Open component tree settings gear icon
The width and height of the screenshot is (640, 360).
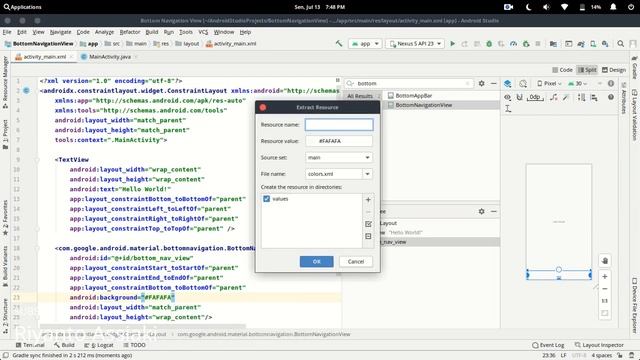tap(482, 211)
